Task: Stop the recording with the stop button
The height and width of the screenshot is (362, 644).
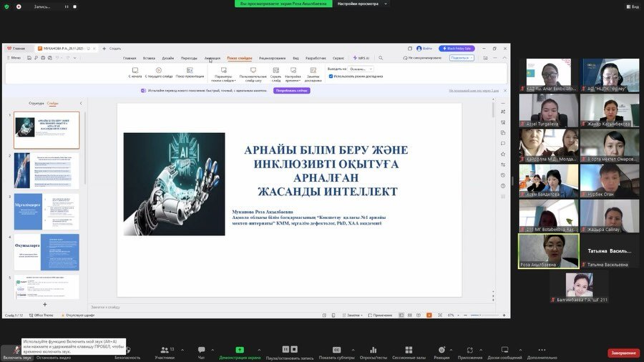Action: click(x=295, y=349)
